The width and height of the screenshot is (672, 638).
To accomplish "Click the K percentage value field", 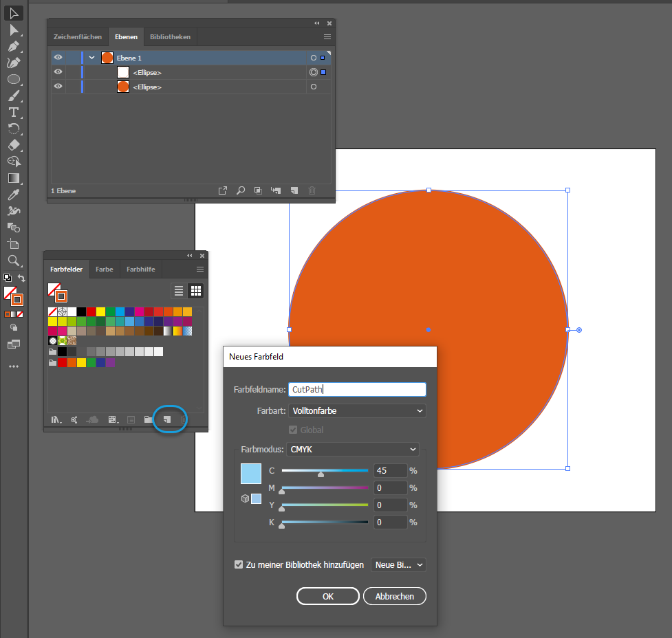I will coord(390,522).
